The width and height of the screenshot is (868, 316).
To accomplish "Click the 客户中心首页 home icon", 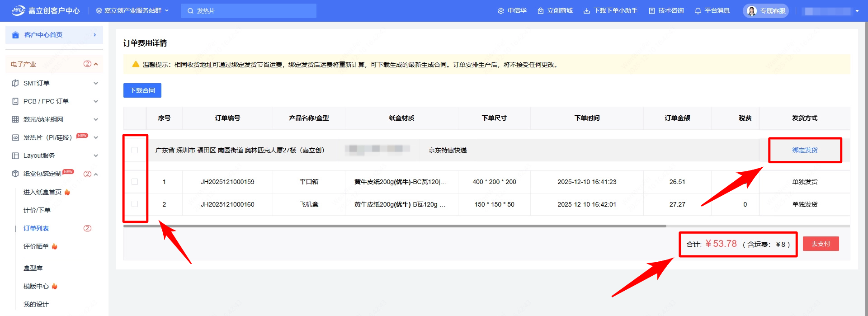I will pyautogui.click(x=16, y=35).
